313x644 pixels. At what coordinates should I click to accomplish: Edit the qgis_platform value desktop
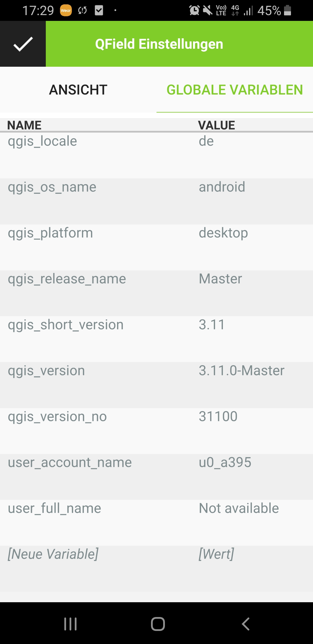pos(223,233)
